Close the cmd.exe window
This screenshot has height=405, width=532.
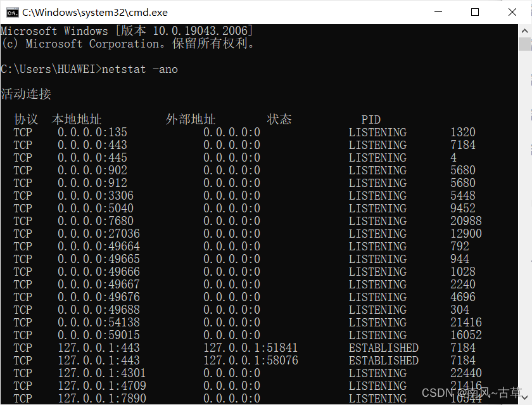pyautogui.click(x=512, y=12)
